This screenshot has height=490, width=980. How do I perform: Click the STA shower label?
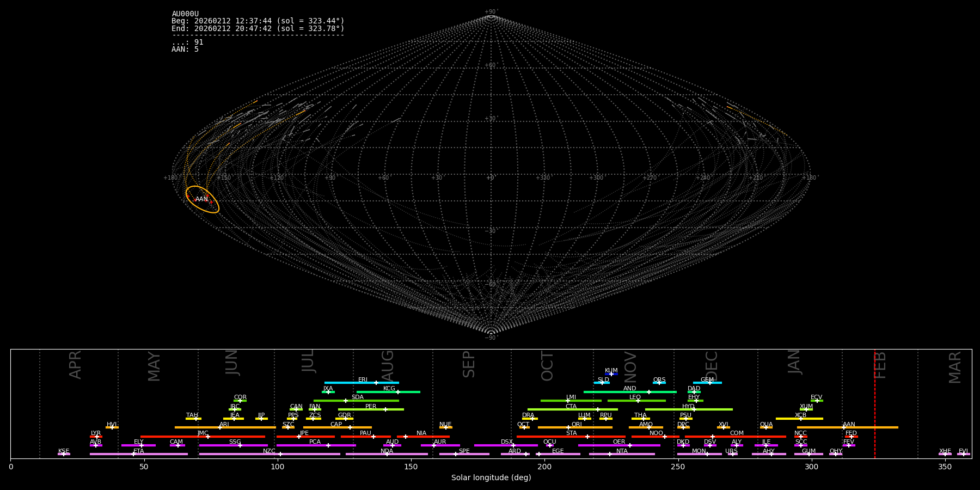click(x=571, y=433)
